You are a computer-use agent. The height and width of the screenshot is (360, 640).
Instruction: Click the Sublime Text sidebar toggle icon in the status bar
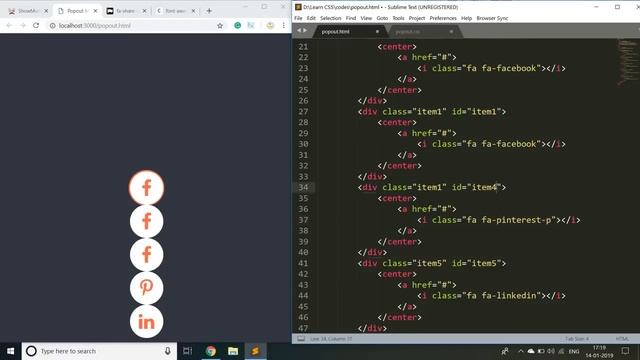pyautogui.click(x=301, y=339)
